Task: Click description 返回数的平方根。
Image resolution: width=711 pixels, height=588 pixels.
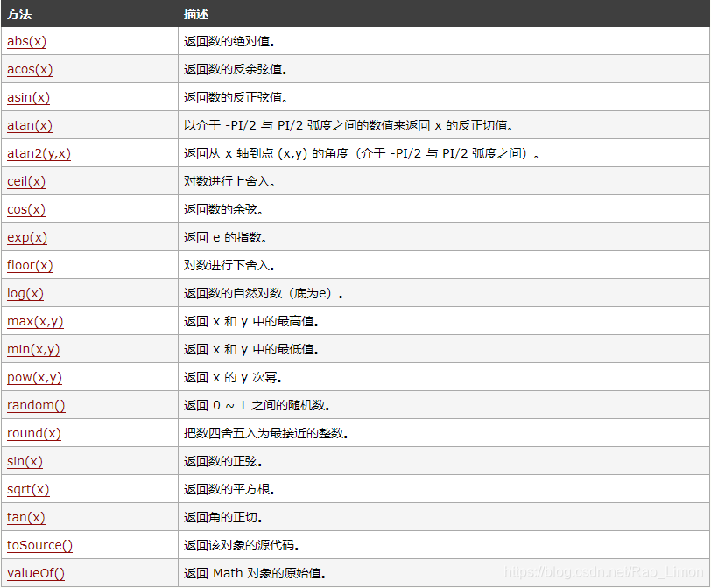Action: pos(229,490)
